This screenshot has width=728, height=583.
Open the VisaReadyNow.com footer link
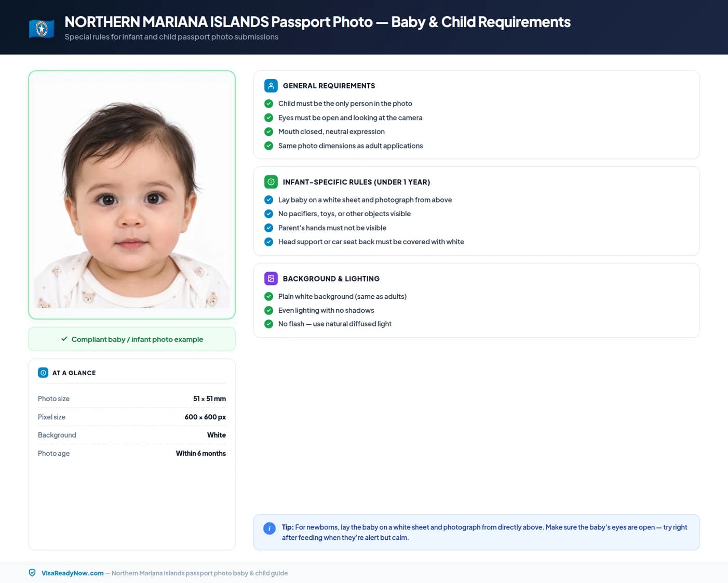pos(73,573)
